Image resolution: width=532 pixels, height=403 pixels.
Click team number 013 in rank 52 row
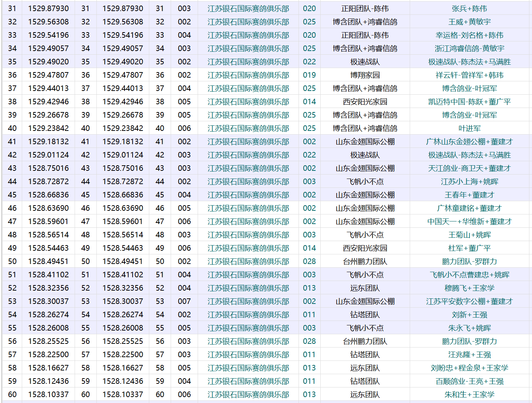click(309, 288)
